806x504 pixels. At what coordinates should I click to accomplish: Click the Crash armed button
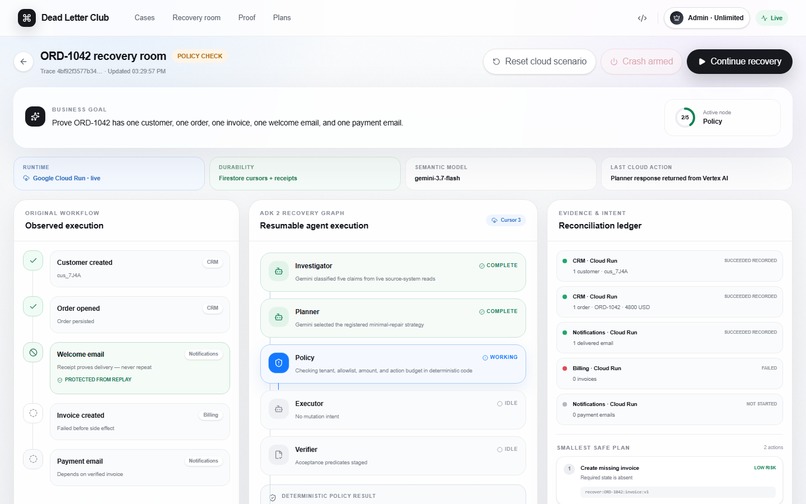point(641,62)
